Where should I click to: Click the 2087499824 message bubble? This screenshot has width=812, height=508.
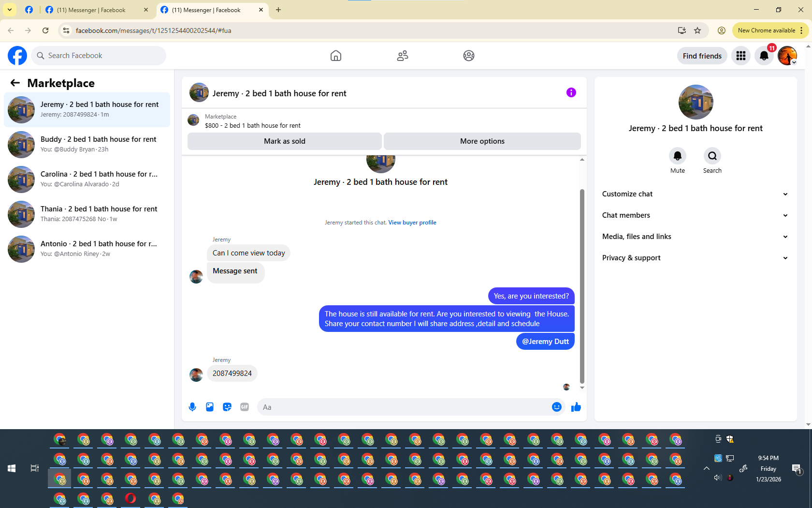point(232,374)
